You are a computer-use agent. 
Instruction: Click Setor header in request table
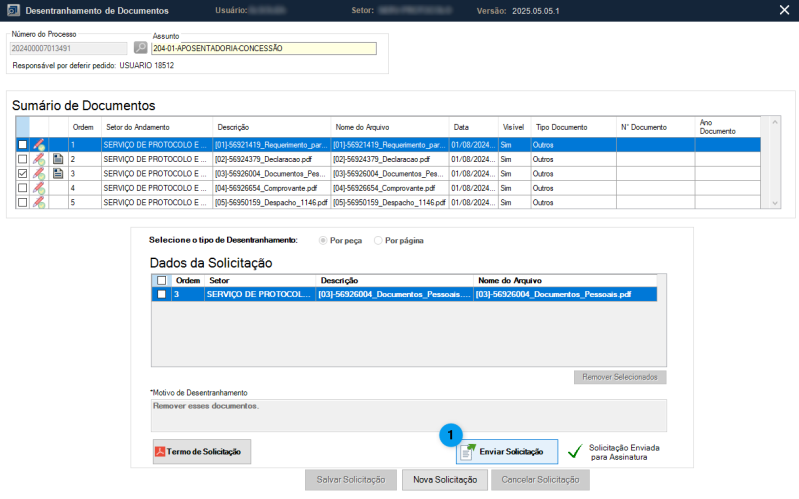(260, 280)
